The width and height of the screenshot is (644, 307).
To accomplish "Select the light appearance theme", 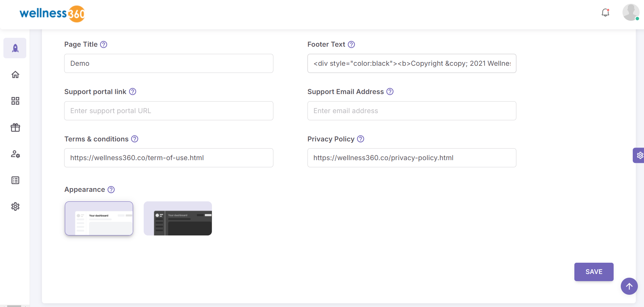I will tap(99, 218).
